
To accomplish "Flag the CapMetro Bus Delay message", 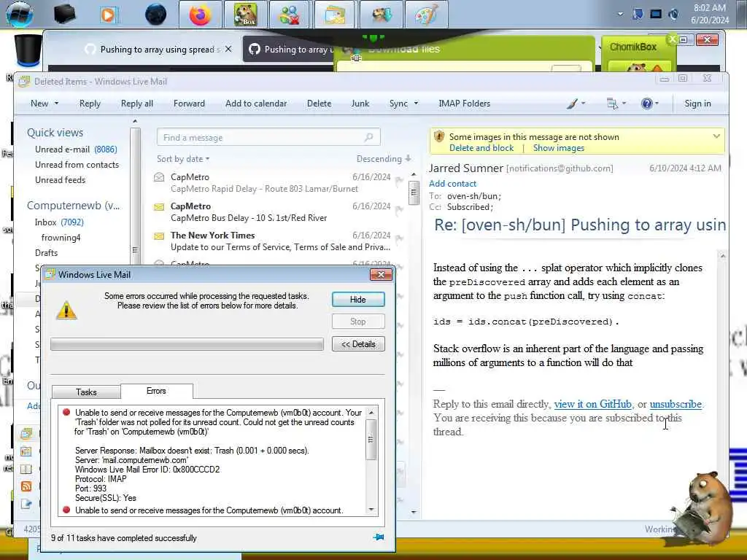I will (399, 209).
